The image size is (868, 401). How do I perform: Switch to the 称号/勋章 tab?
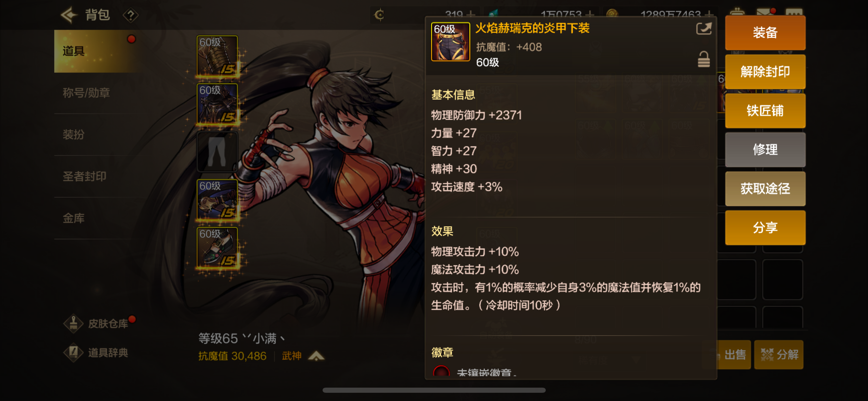(x=86, y=93)
